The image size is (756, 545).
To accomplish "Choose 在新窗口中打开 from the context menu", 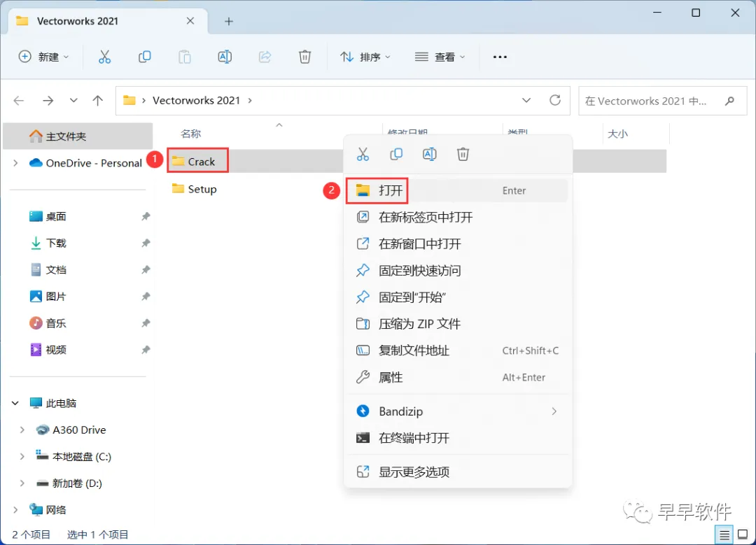I will point(457,244).
